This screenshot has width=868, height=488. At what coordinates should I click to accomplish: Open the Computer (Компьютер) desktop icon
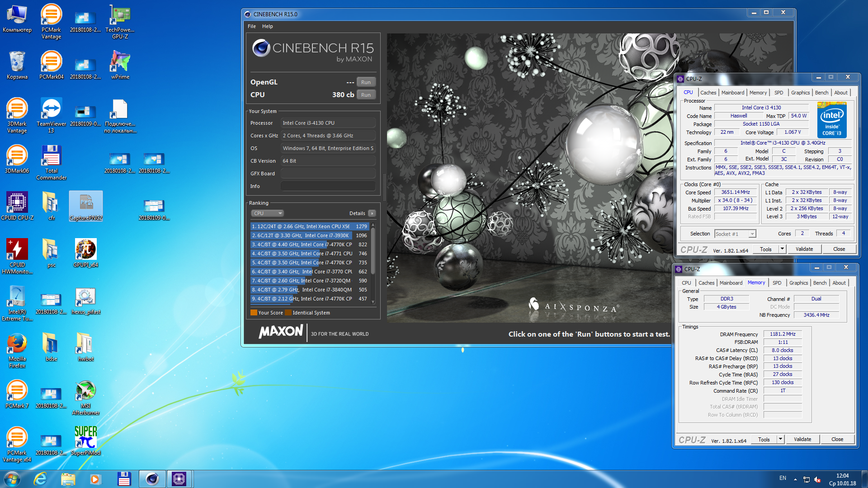point(17,18)
